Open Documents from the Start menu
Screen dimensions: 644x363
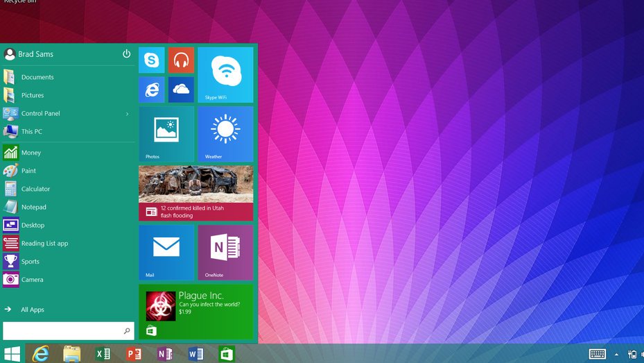pos(37,77)
